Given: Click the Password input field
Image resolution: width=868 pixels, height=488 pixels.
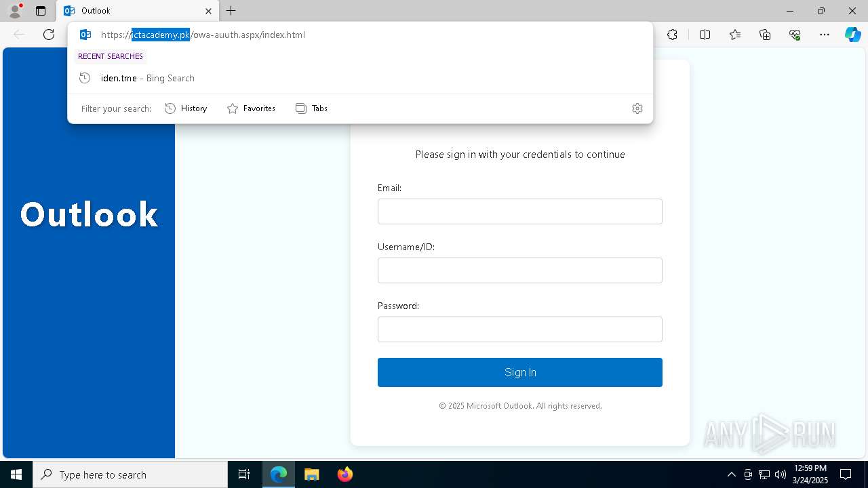Looking at the screenshot, I should [x=520, y=329].
